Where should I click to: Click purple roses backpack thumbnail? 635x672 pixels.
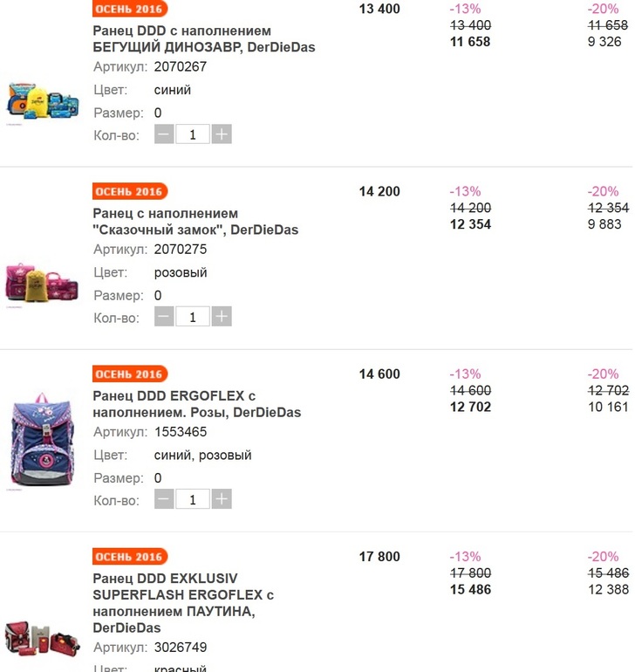click(43, 443)
